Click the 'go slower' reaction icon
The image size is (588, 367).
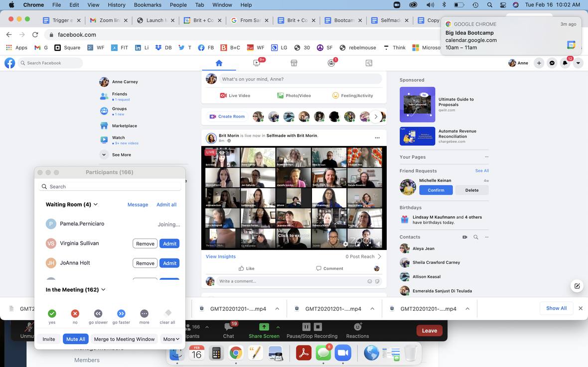pos(98,313)
